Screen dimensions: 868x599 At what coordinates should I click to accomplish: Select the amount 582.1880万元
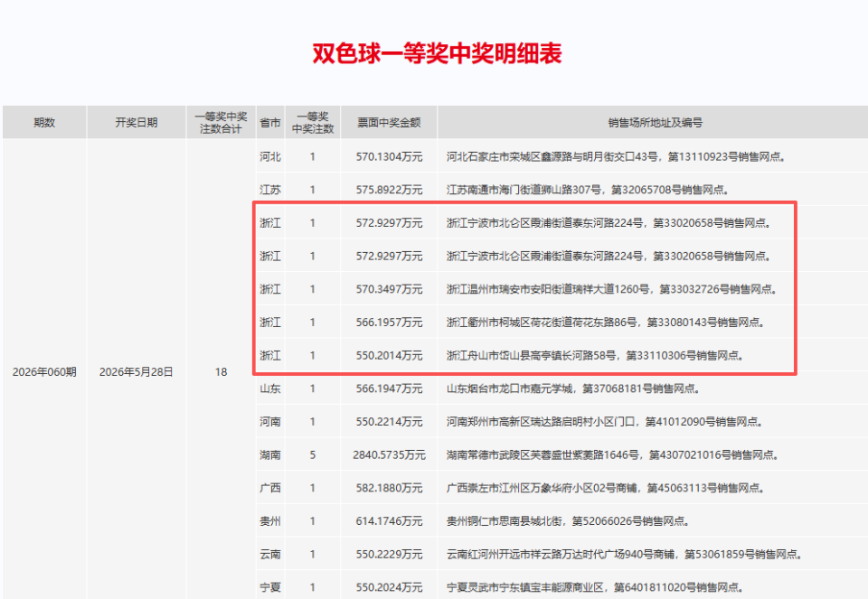[x=389, y=488]
